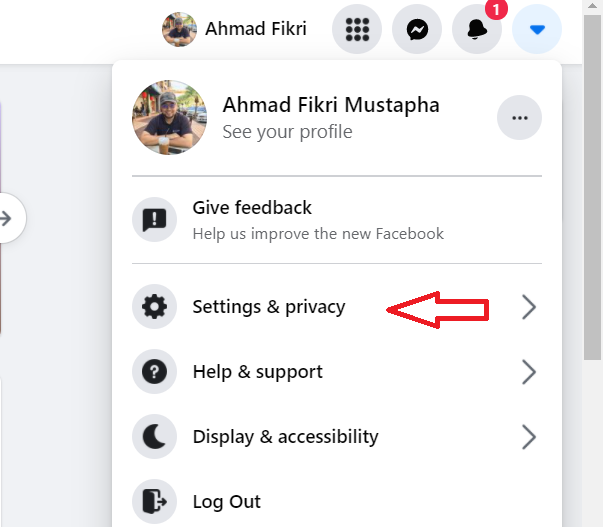Collapse the account dropdown arrow

coord(537,30)
